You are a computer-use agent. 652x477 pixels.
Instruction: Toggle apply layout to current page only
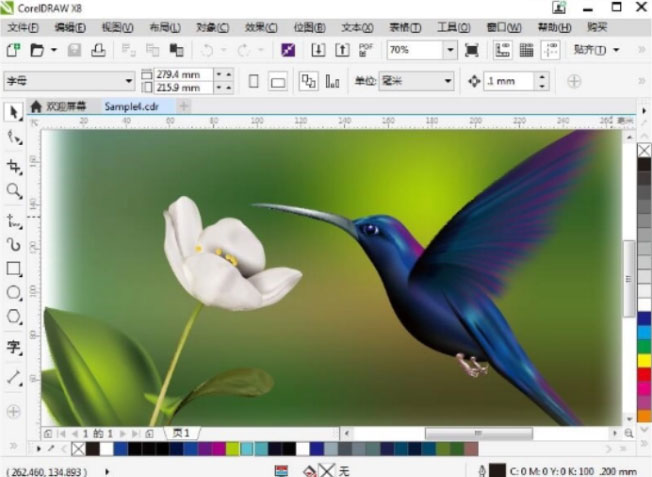coord(332,81)
